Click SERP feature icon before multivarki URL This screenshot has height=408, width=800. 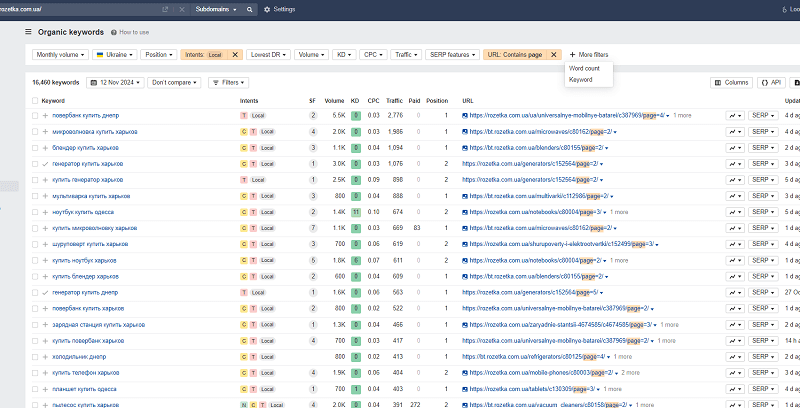(x=465, y=196)
